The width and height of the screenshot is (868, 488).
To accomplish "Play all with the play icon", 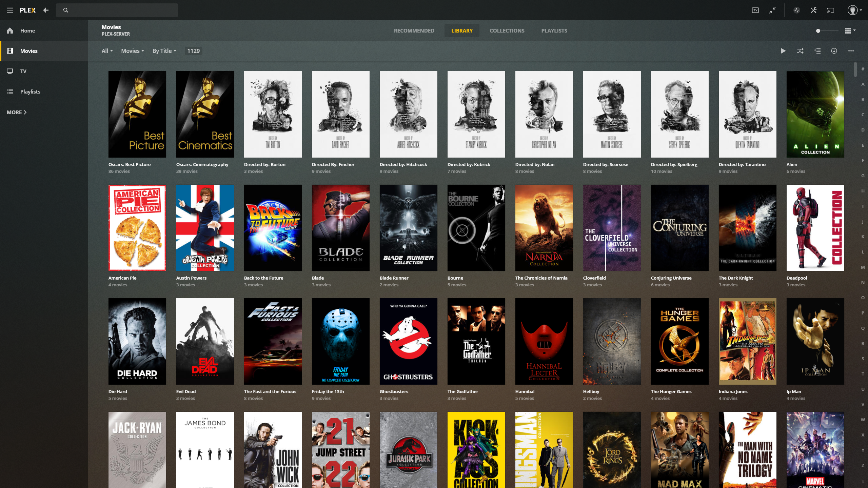I will [x=783, y=51].
